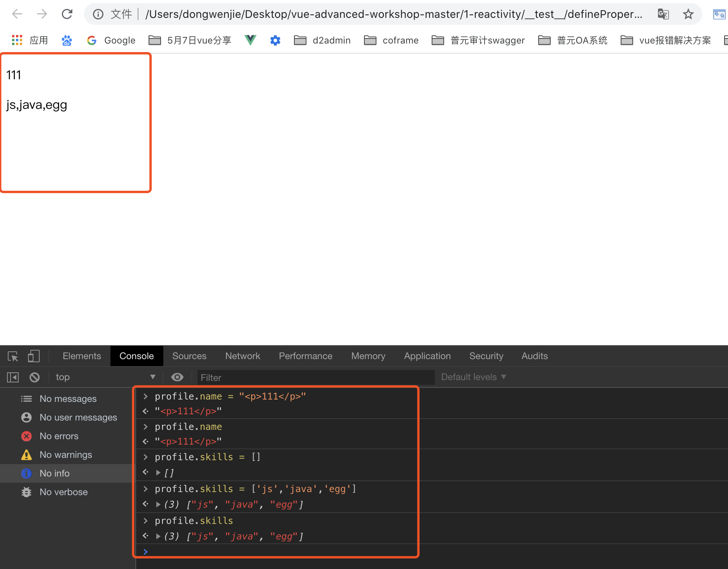Expand the (3) js java egg array result
728x569 pixels.
[x=158, y=504]
